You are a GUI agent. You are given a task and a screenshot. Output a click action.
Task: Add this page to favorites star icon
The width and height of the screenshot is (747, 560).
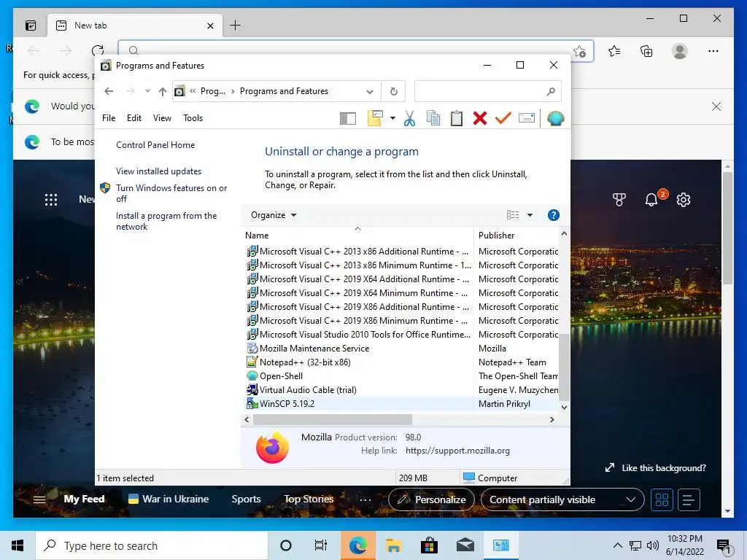pos(579,51)
